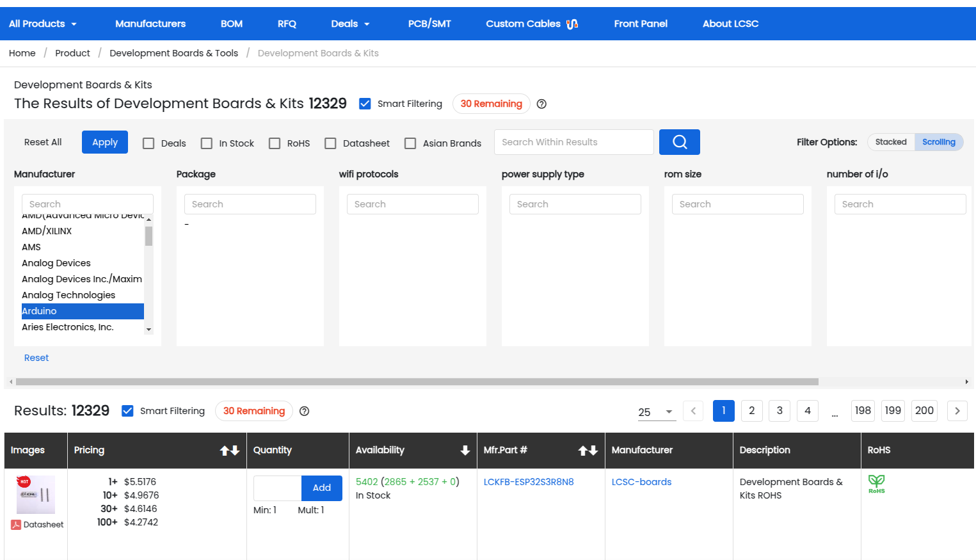The height and width of the screenshot is (560, 976).
Task: Focus the quantity input for first product
Action: [x=277, y=488]
